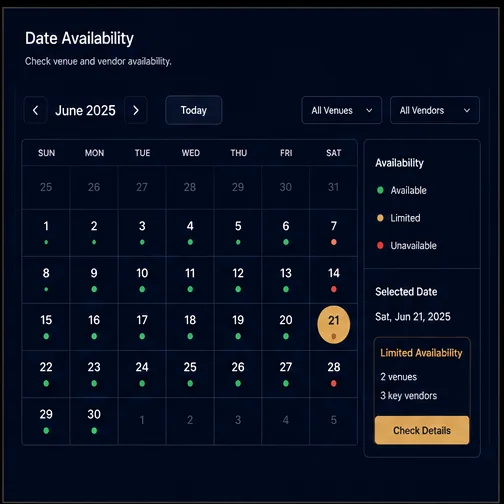Click greyed-out May 25 in first row
The width and height of the screenshot is (504, 504).
click(x=46, y=187)
